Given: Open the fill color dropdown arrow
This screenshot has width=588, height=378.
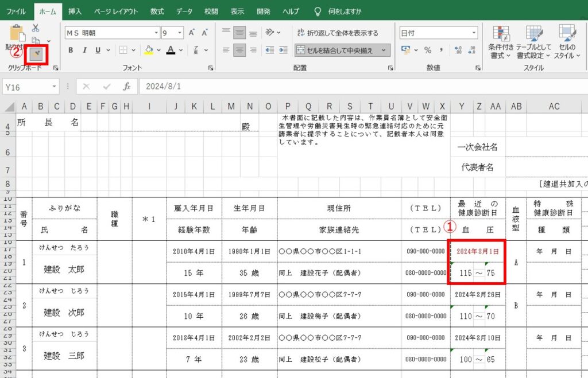Looking at the screenshot, I should point(158,50).
